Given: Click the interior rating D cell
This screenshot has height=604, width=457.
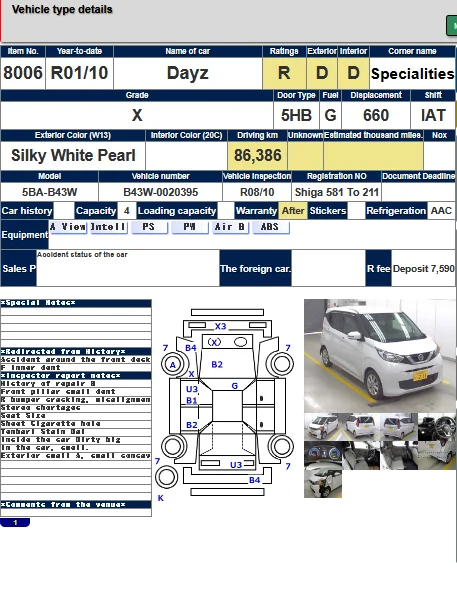Looking at the screenshot, I should pos(353,73).
